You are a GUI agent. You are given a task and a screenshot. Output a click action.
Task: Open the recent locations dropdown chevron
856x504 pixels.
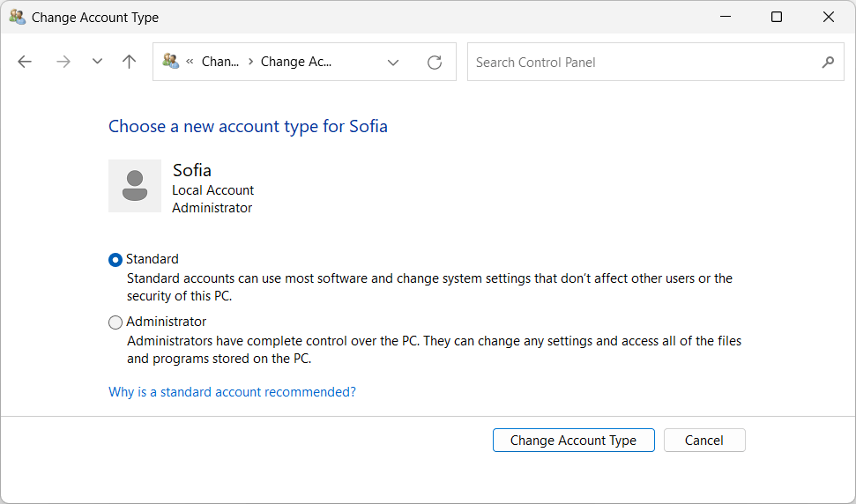point(97,62)
